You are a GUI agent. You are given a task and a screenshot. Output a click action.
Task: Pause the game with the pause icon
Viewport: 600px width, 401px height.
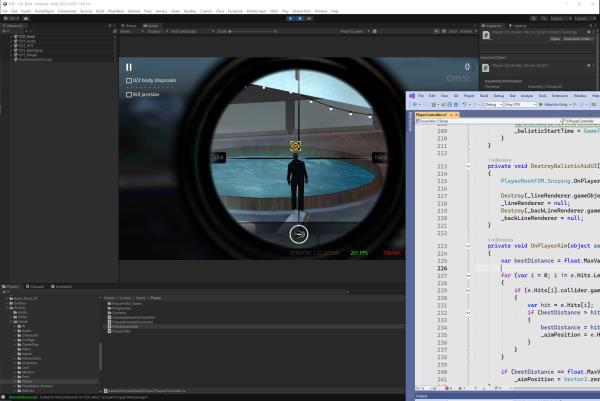129,67
